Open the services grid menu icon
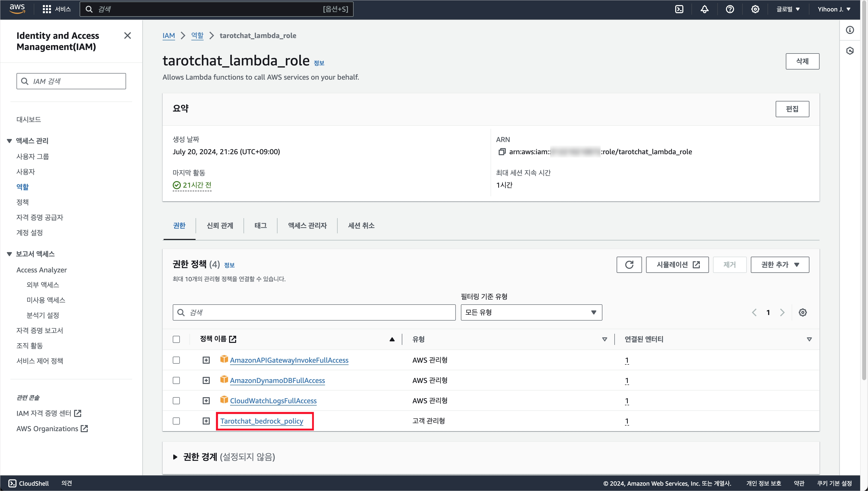 click(x=46, y=9)
